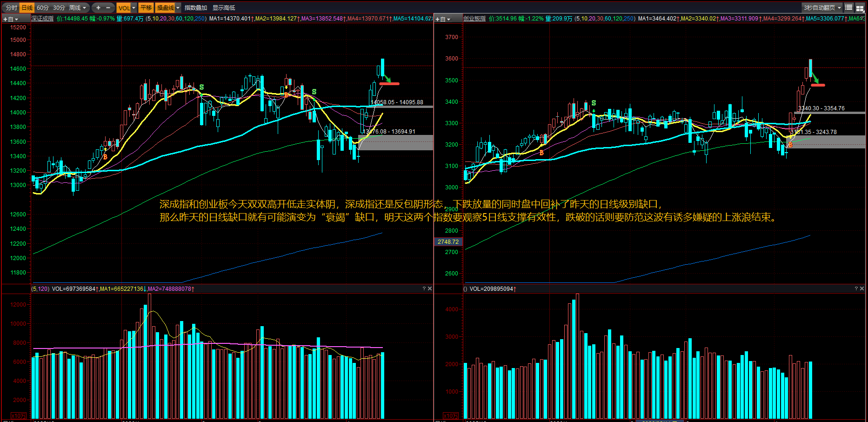Image resolution: width=868 pixels, height=422 pixels.
Task: Toggle the 操盘线 trading line overlay
Action: [165, 8]
